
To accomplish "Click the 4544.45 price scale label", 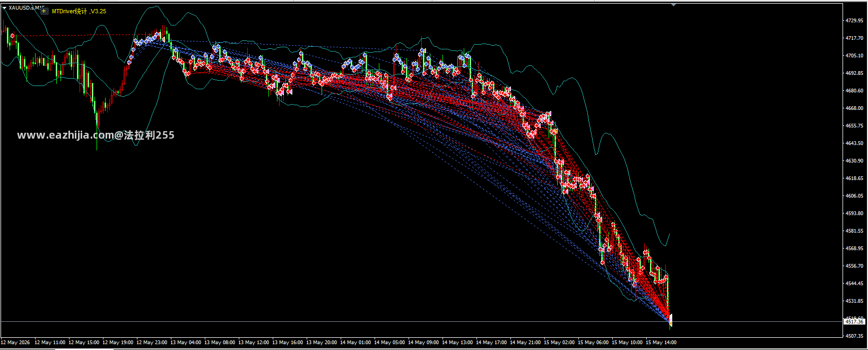I will pyautogui.click(x=854, y=283).
